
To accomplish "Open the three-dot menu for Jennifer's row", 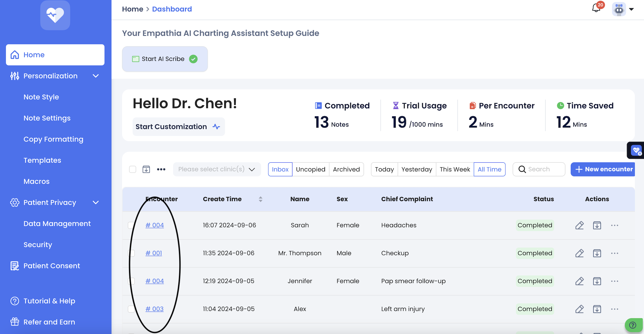I will point(614,281).
